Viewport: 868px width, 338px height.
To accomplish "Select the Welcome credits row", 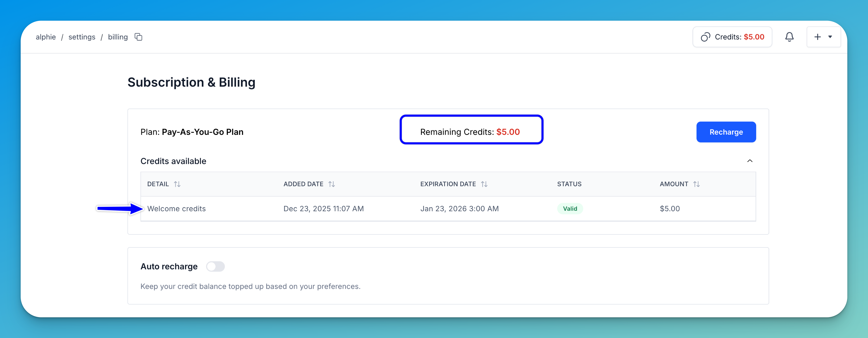I will [176, 209].
